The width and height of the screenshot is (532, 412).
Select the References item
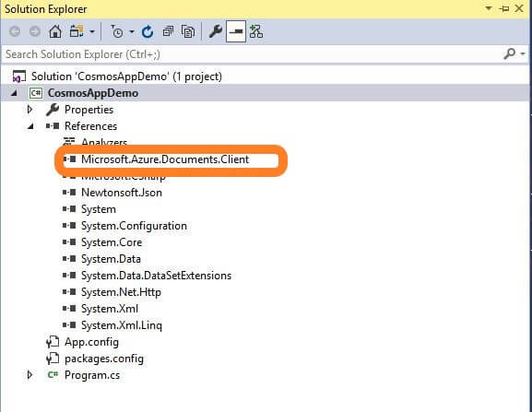(x=90, y=126)
